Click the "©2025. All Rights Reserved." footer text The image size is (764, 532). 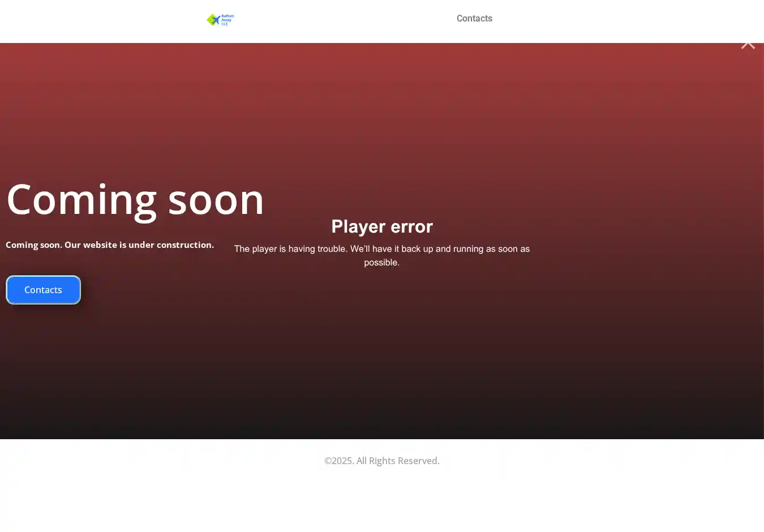coord(382,461)
